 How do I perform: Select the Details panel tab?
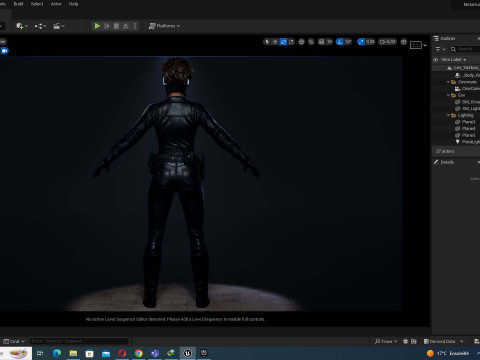[x=444, y=162]
